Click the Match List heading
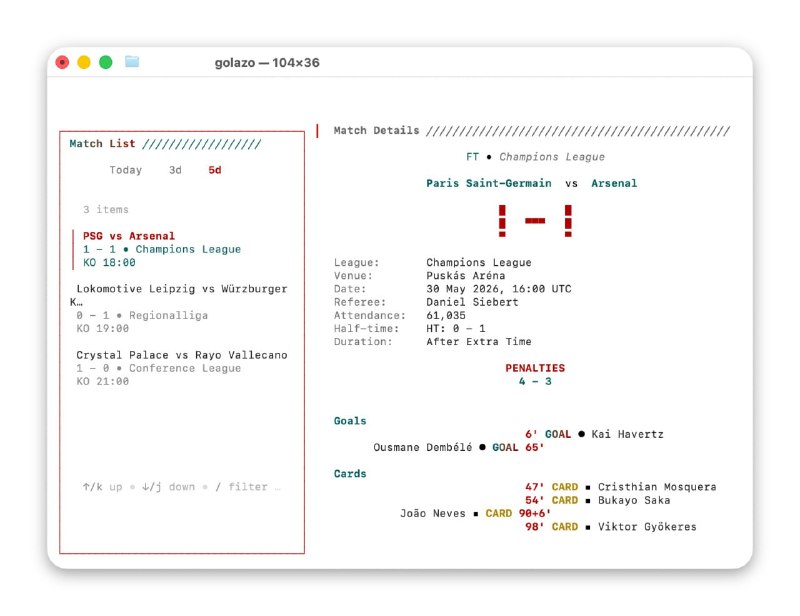 click(x=103, y=143)
